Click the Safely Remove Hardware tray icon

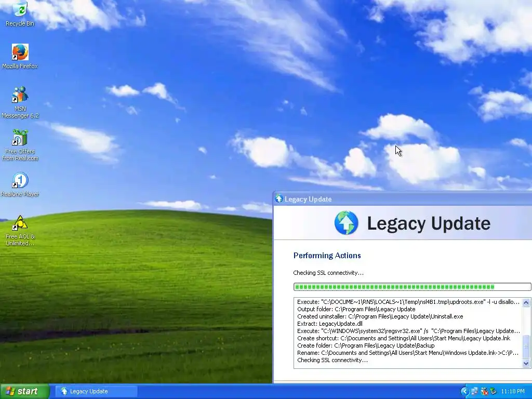(493, 391)
